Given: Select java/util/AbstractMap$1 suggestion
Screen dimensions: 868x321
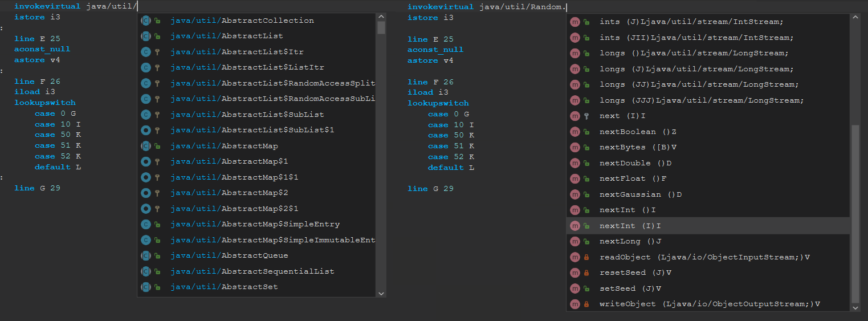Looking at the screenshot, I should pyautogui.click(x=256, y=161).
